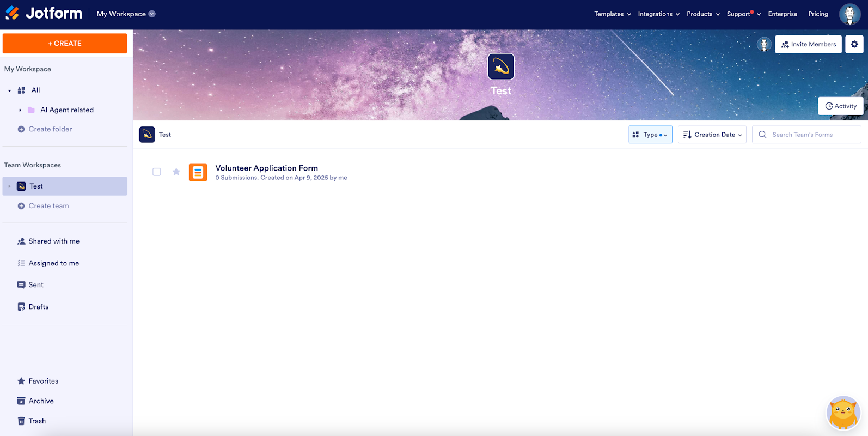Go to the Enterprise page
This screenshot has width=868, height=436.
783,14
